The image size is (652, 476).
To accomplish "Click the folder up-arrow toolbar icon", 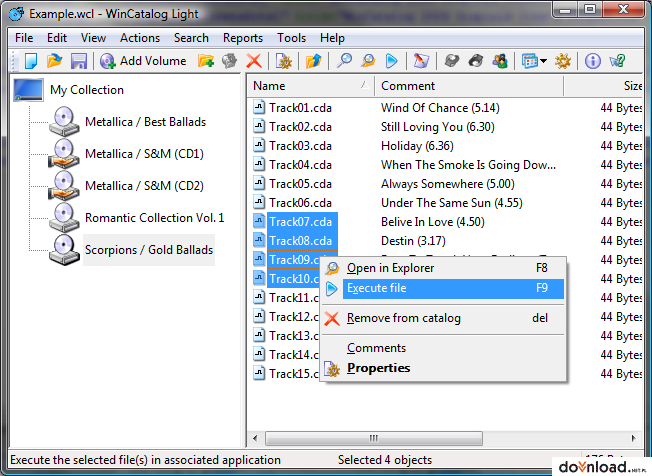I will pyautogui.click(x=314, y=61).
